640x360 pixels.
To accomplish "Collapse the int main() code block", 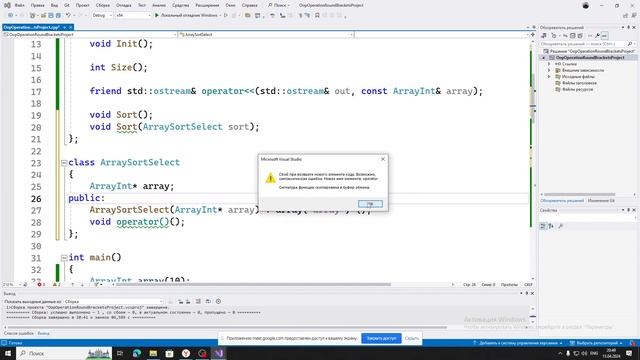I will tap(64, 258).
